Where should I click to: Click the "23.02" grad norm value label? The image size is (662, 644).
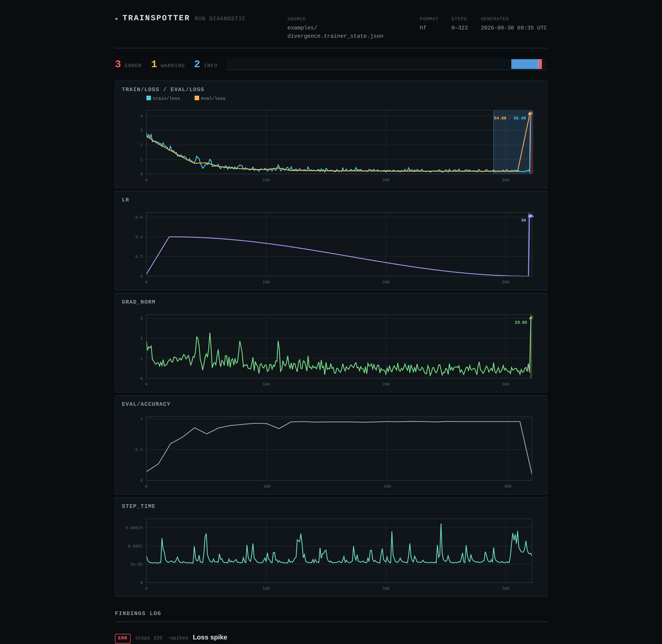(521, 322)
